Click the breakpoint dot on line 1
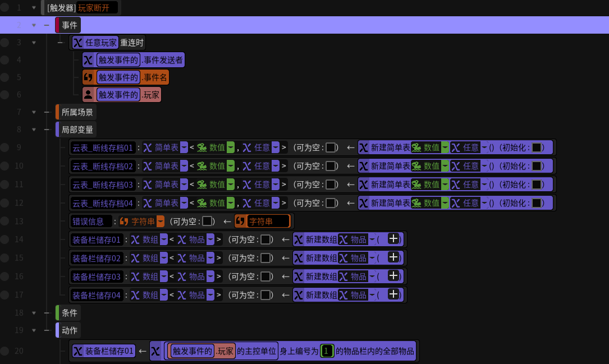 pyautogui.click(x=4, y=8)
